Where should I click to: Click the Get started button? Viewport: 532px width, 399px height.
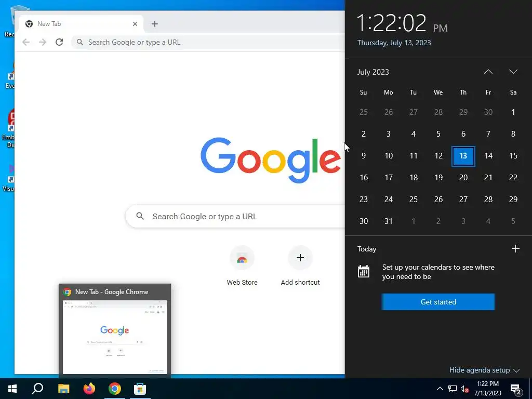click(438, 302)
